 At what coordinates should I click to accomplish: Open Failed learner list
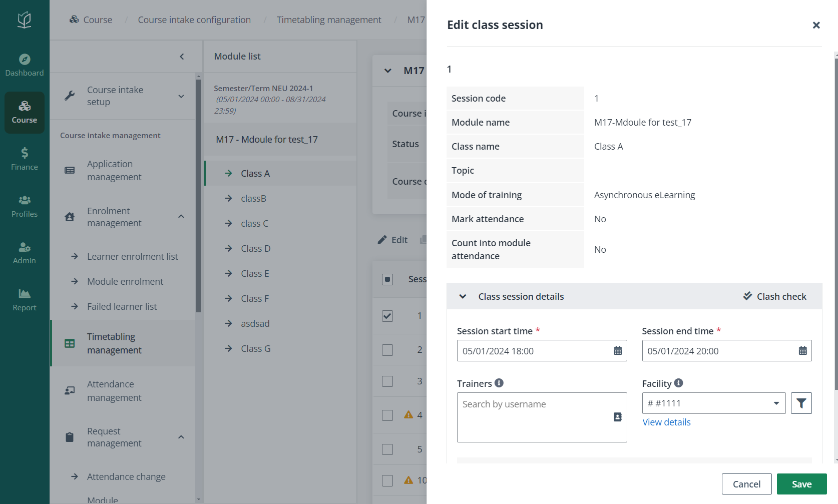[122, 306]
